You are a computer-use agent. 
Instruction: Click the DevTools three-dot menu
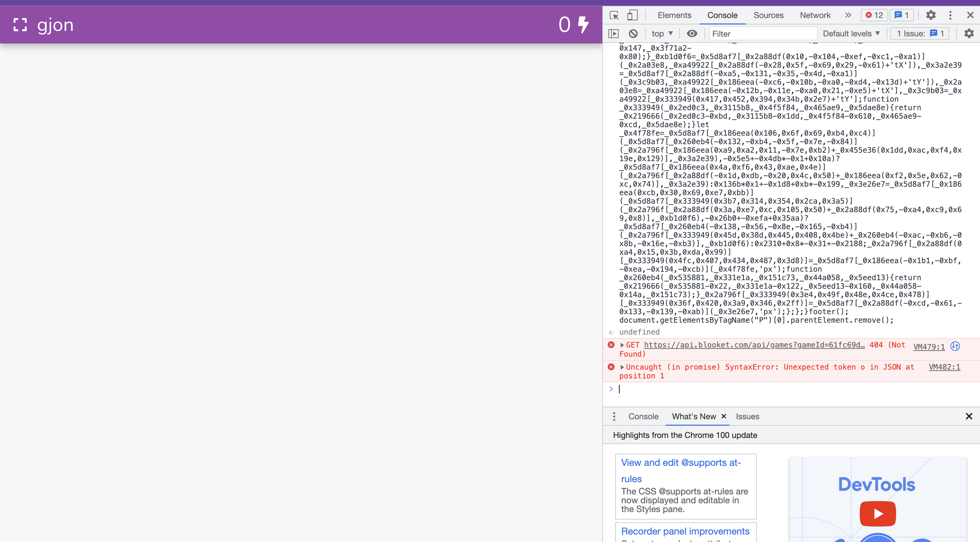click(950, 15)
